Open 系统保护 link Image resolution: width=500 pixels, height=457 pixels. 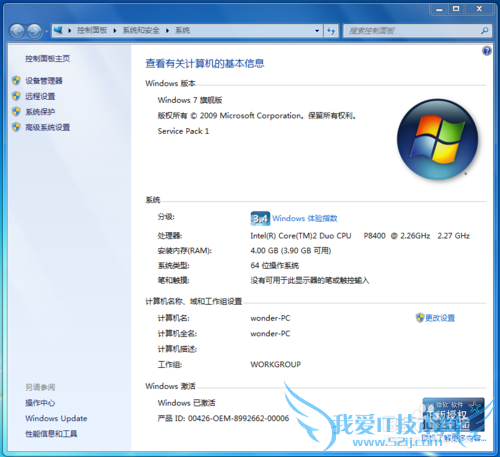click(x=40, y=112)
